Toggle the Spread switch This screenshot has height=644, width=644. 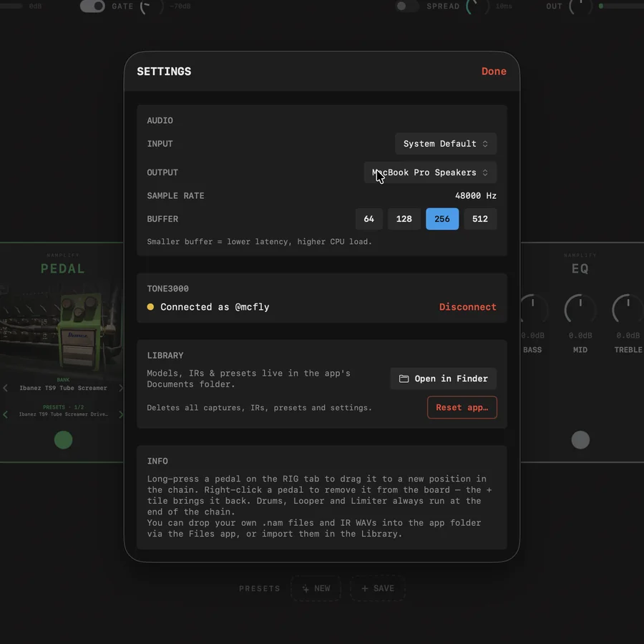[406, 6]
